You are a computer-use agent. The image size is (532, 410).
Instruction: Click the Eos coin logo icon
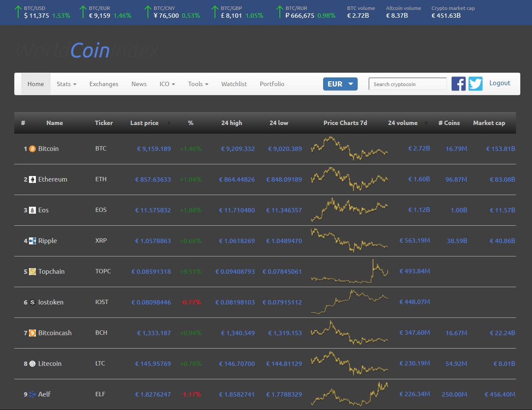click(x=32, y=210)
